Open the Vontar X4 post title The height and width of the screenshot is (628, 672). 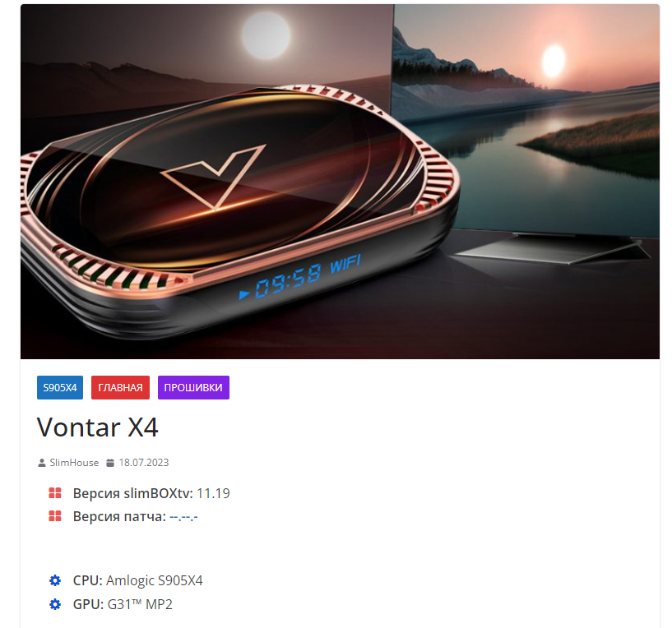(x=98, y=427)
